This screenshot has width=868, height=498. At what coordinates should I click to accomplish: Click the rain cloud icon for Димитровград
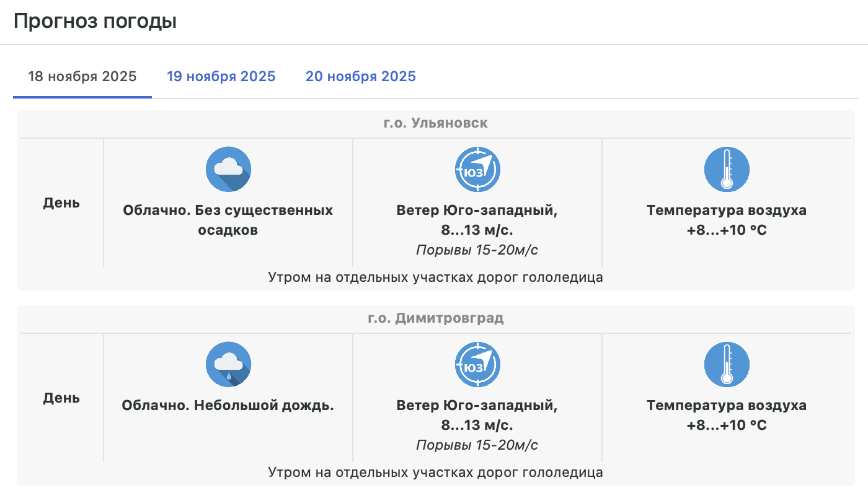pos(228,364)
